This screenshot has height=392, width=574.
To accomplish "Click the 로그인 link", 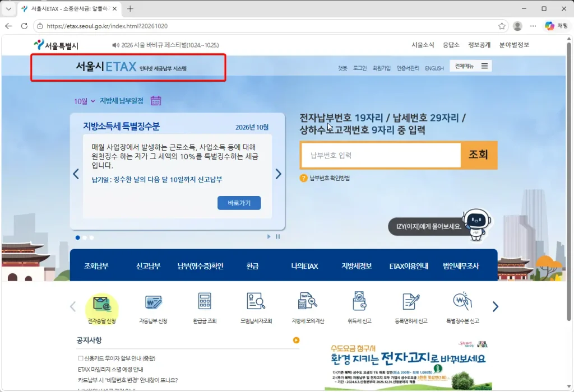I will 360,68.
